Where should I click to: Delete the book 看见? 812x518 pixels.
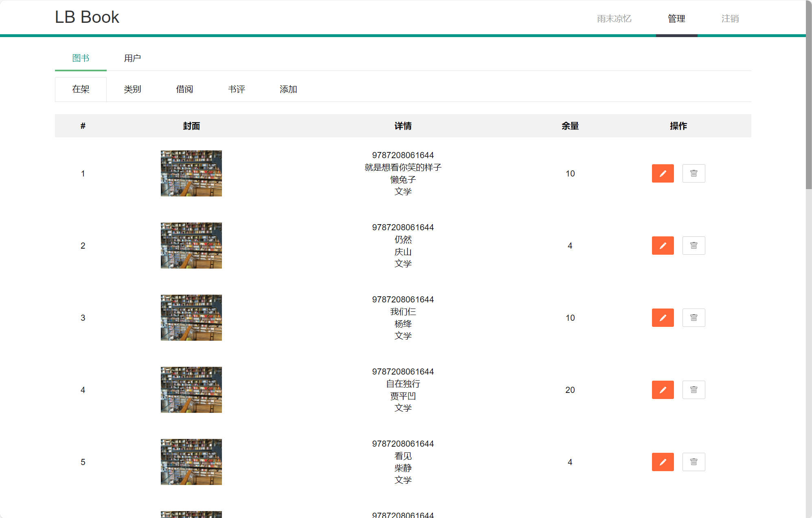click(693, 462)
